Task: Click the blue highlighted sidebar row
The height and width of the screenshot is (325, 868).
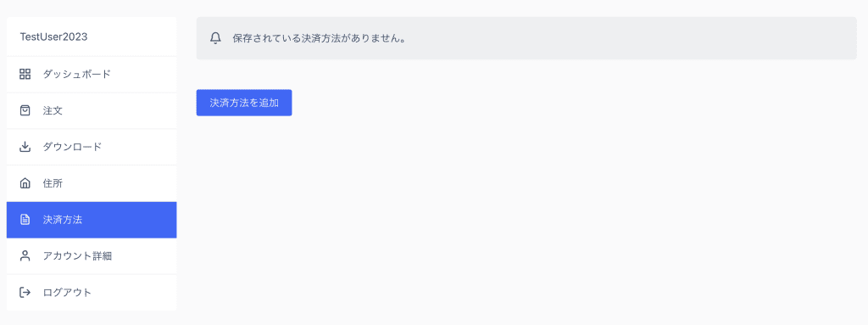Action: pos(92,220)
